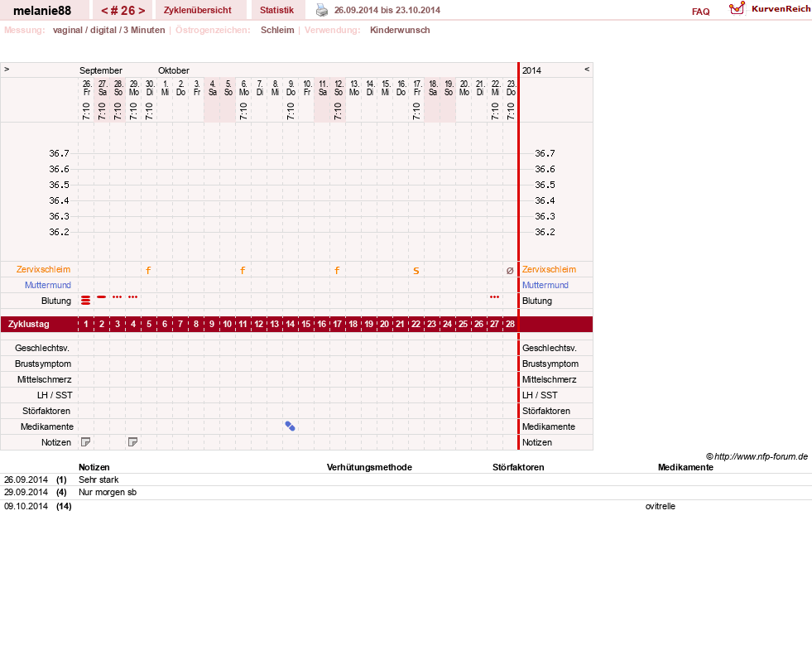
Task: Click the melanie88 username
Action: pos(42,11)
